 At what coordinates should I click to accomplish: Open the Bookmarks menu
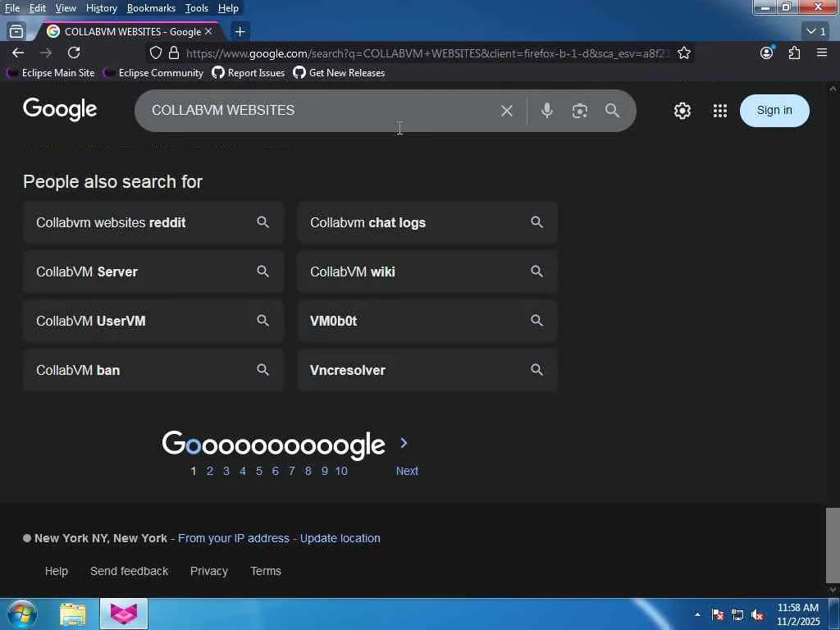(x=151, y=8)
